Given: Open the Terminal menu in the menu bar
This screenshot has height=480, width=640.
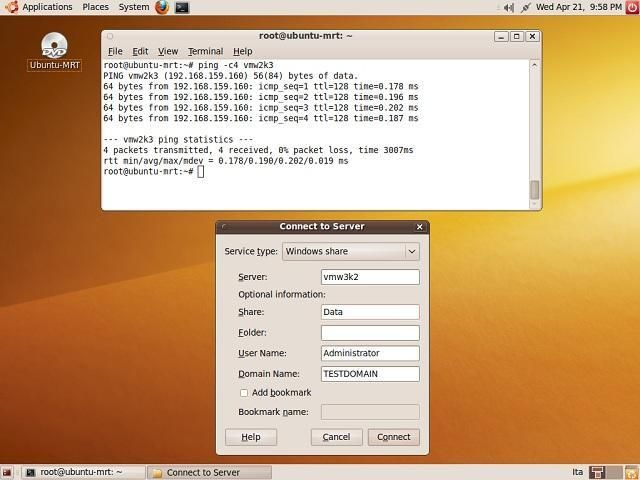Looking at the screenshot, I should [x=205, y=51].
